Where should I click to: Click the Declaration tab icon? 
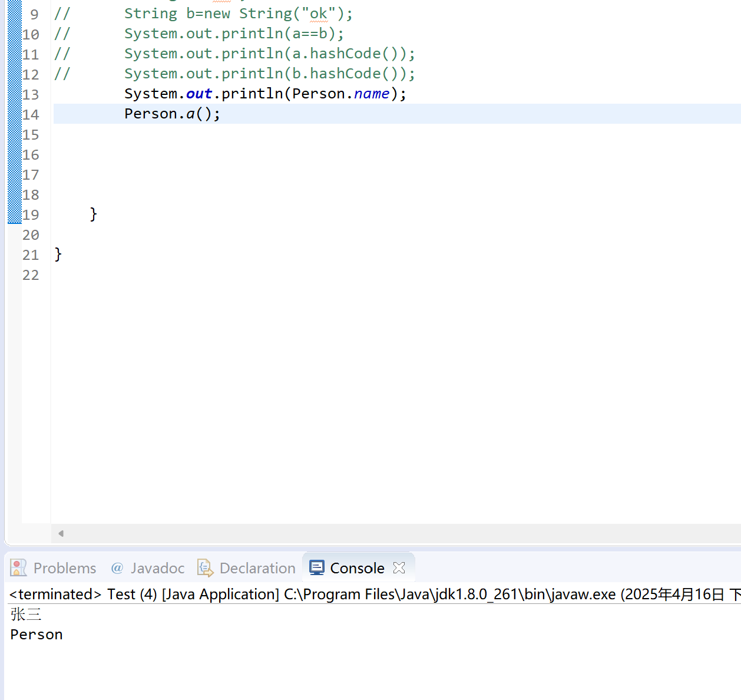point(205,568)
